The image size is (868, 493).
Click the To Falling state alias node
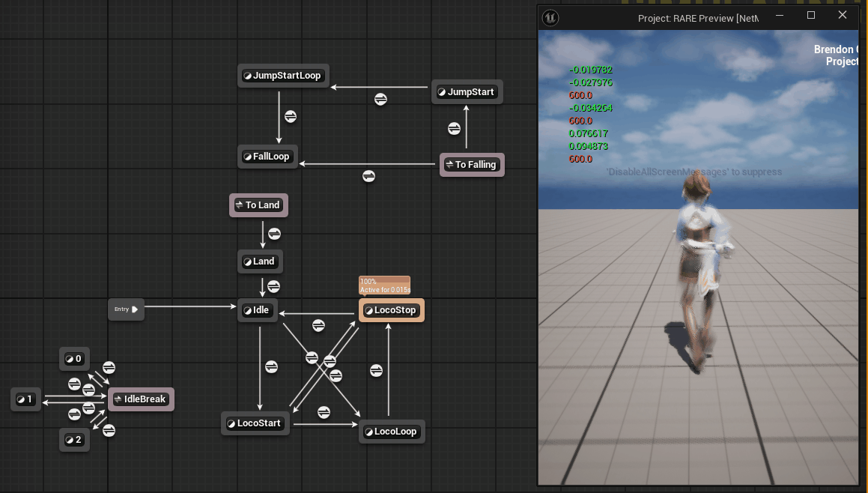click(472, 165)
